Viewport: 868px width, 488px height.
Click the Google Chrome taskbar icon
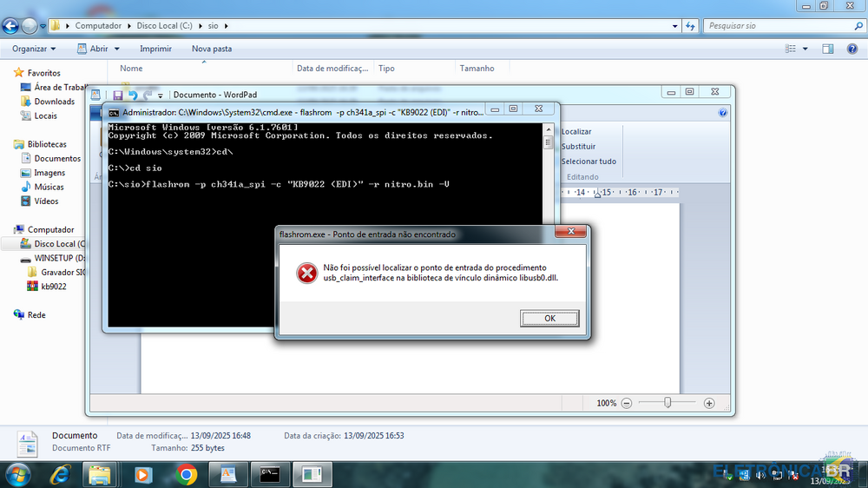186,474
